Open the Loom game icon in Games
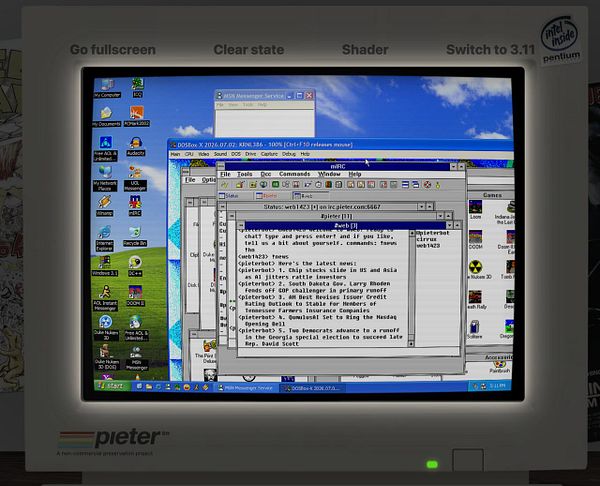 pyautogui.click(x=476, y=210)
